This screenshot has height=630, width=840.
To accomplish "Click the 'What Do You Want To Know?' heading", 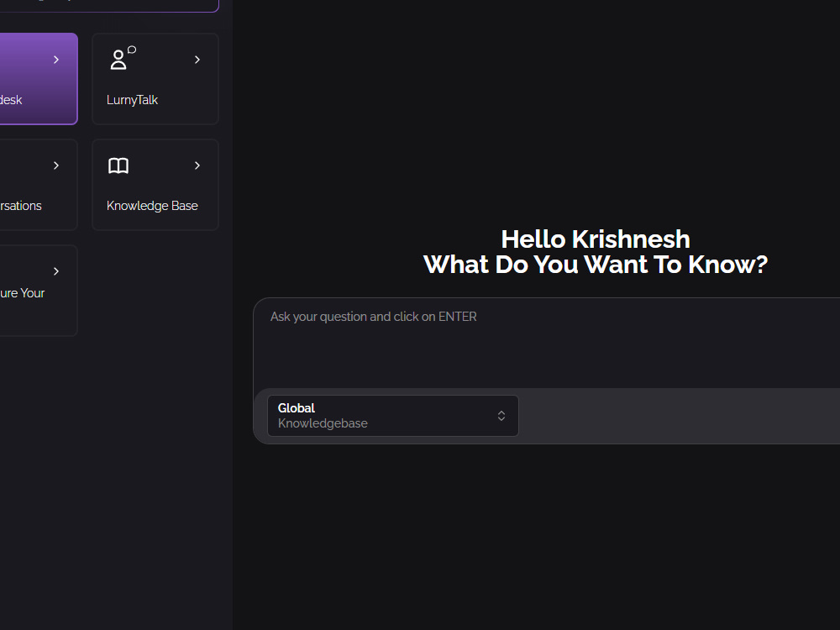I will [x=596, y=265].
